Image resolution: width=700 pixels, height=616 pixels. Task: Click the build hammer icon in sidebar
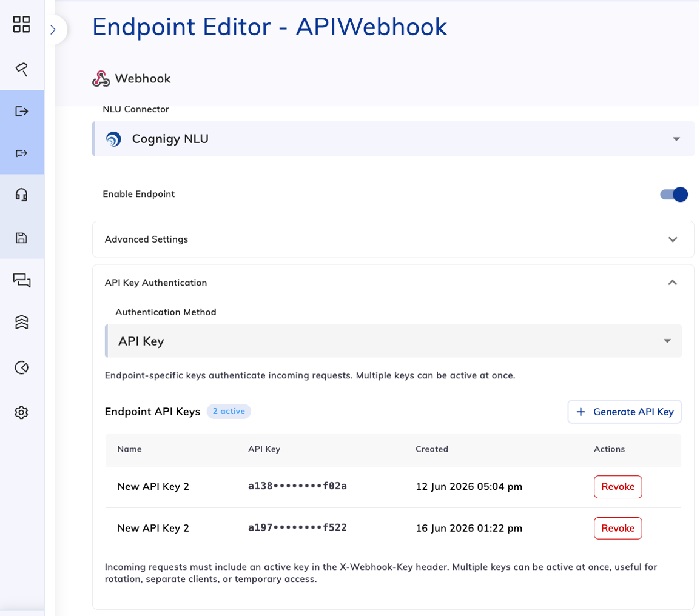point(21,69)
